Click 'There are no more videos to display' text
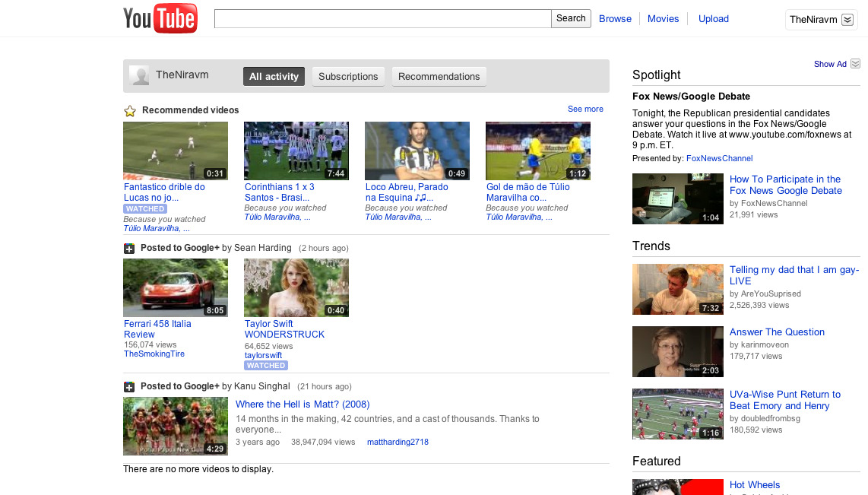868x495 pixels. 198,469
